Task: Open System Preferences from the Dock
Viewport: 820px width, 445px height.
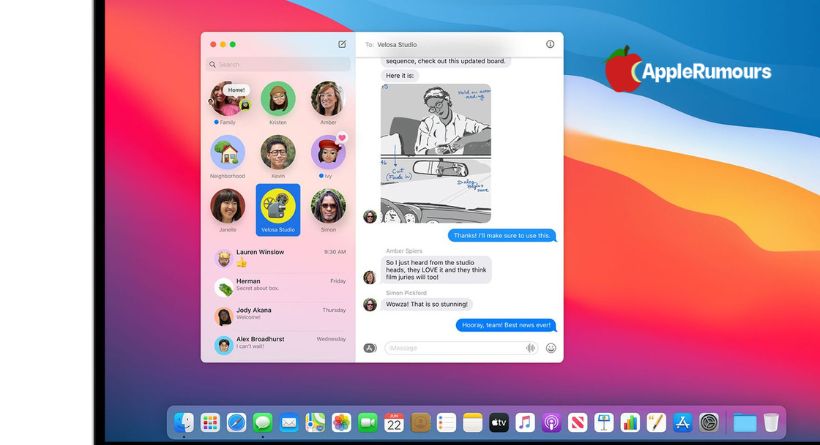Action: point(709,423)
